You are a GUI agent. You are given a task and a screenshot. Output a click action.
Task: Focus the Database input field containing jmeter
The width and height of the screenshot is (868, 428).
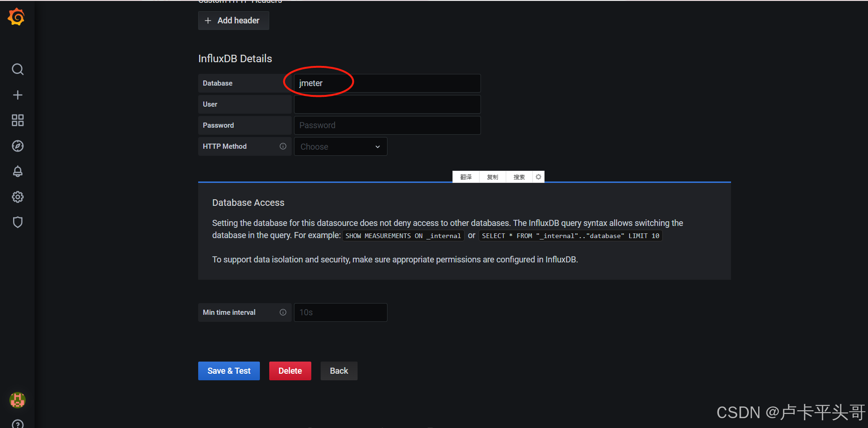(387, 83)
